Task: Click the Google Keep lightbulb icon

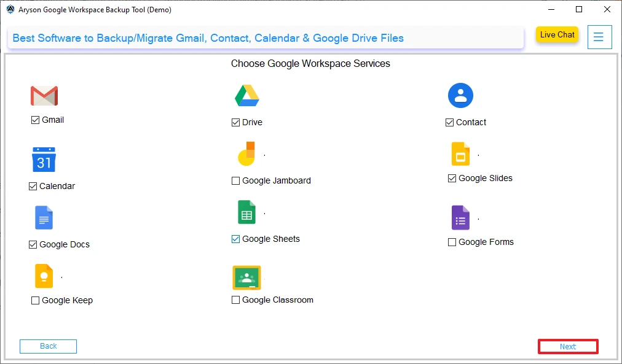Action: [44, 276]
